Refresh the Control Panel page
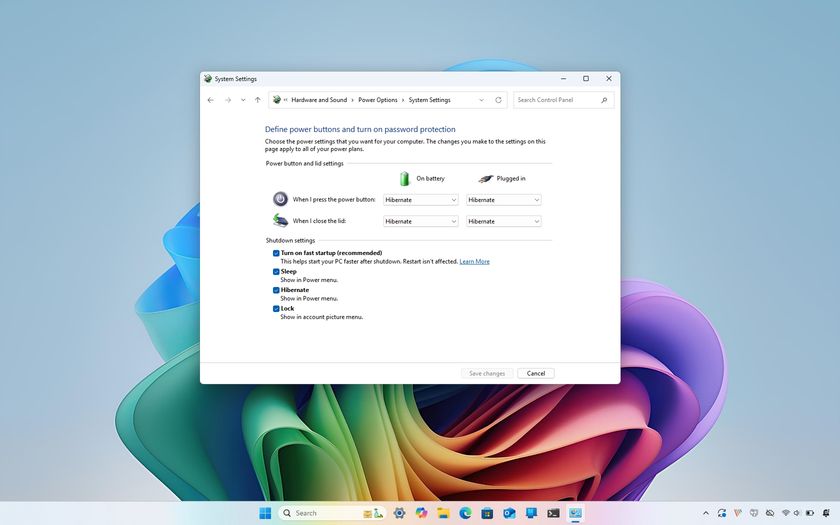 coord(498,100)
